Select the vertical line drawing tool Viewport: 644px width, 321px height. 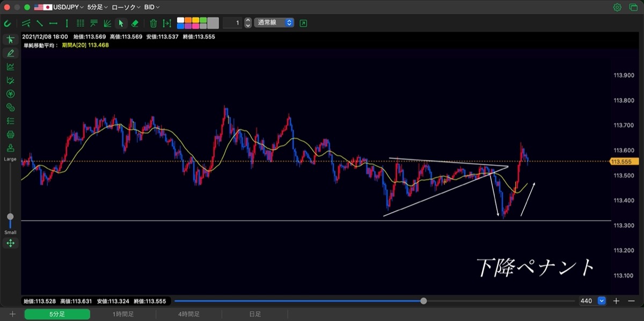pyautogui.click(x=67, y=23)
